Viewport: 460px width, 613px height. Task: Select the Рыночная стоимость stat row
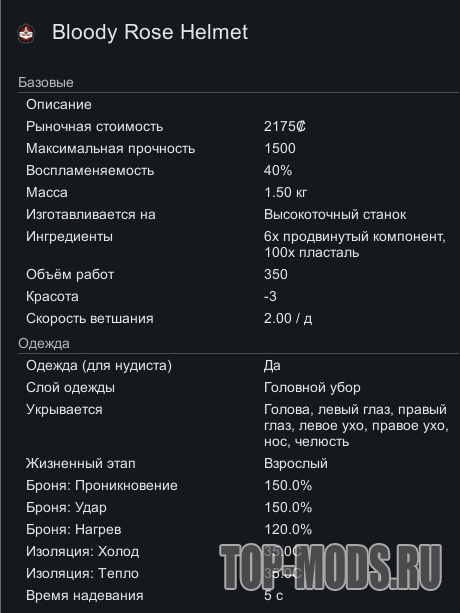(x=238, y=126)
